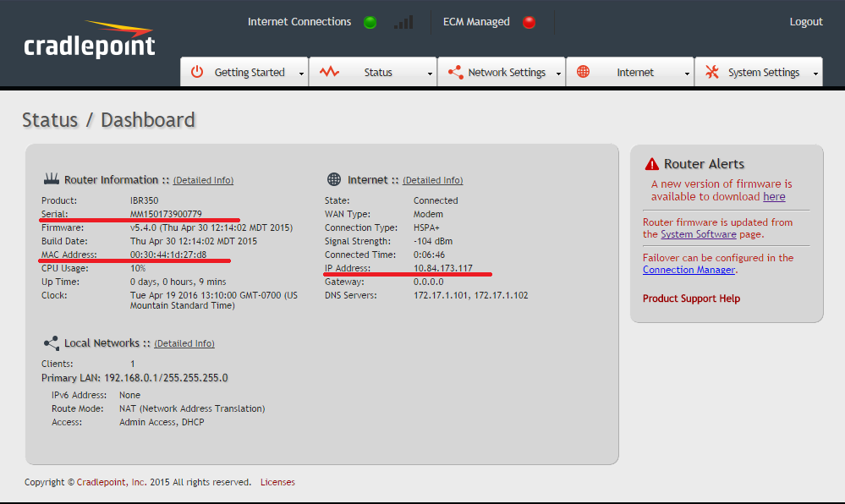The width and height of the screenshot is (845, 504).
Task: Click the connected time 0:06:46
Action: (x=429, y=255)
